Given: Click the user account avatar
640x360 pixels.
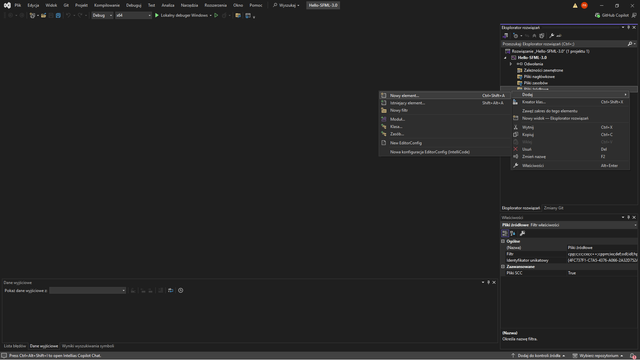Looking at the screenshot, I should 584,5.
